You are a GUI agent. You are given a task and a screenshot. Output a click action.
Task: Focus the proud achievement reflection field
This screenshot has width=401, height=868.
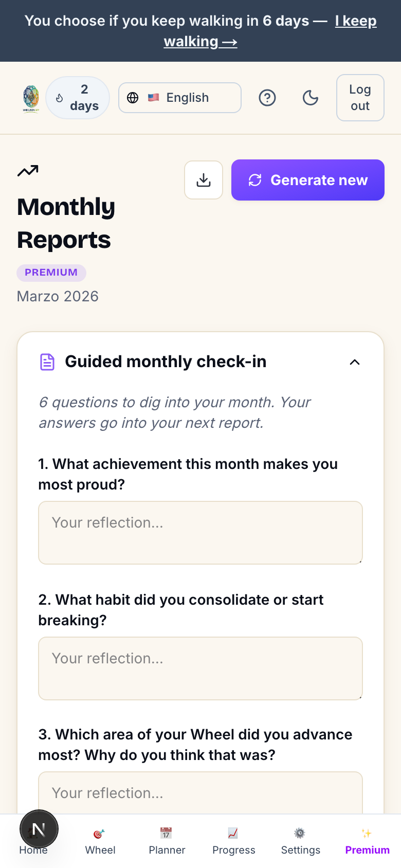coord(200,533)
